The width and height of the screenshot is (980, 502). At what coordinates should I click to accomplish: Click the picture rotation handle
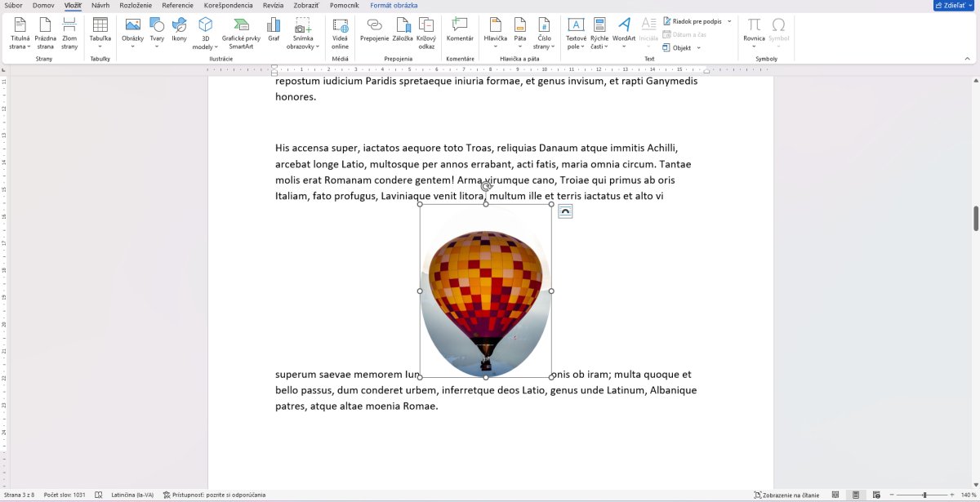pos(486,187)
